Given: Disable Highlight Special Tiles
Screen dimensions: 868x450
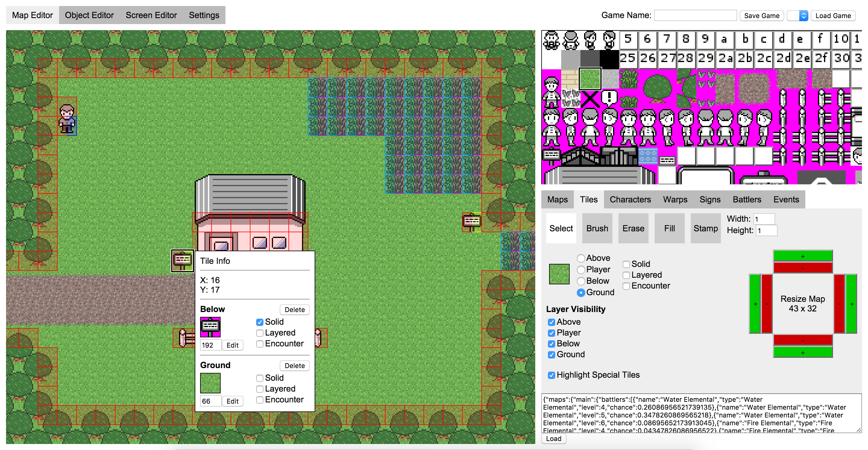Looking at the screenshot, I should [x=551, y=375].
